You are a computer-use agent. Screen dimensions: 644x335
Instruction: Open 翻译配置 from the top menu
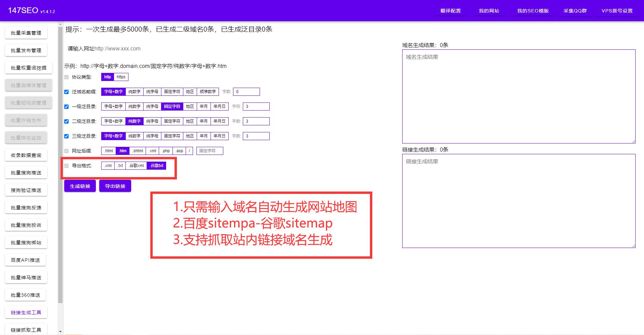click(450, 10)
